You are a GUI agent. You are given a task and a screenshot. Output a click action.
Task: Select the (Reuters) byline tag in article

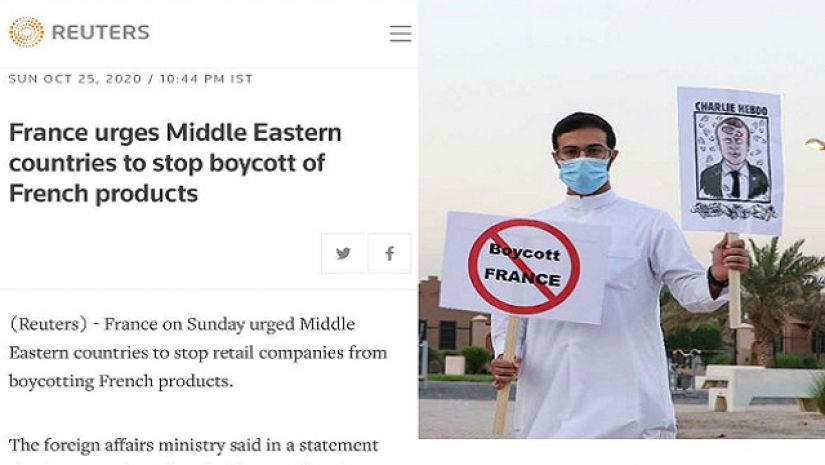pos(49,324)
